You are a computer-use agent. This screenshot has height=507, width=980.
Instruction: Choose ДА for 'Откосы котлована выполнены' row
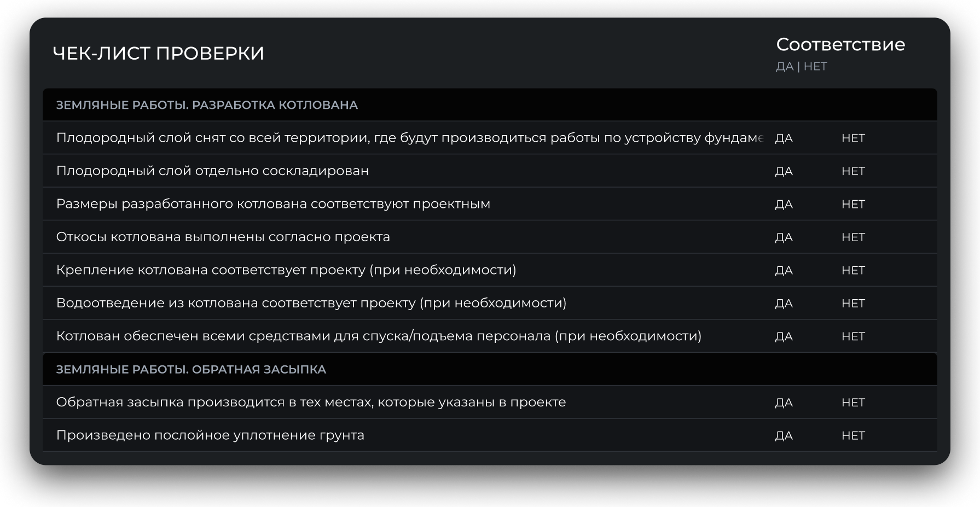[784, 237]
